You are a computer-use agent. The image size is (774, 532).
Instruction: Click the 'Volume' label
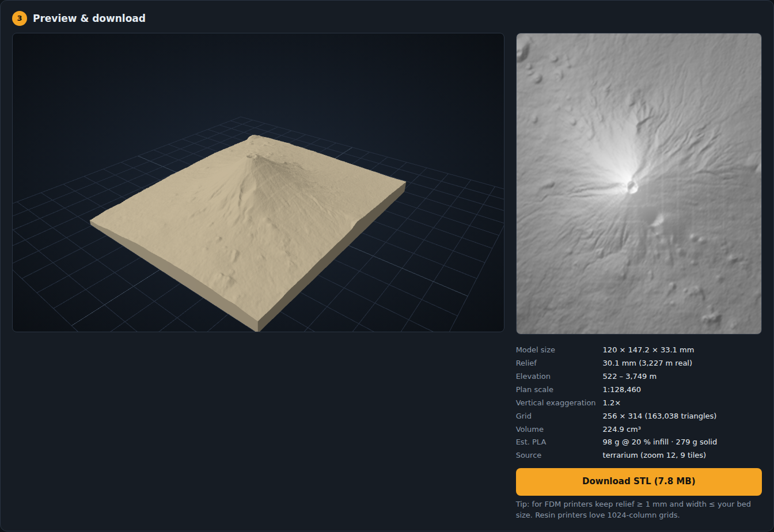[x=530, y=430]
